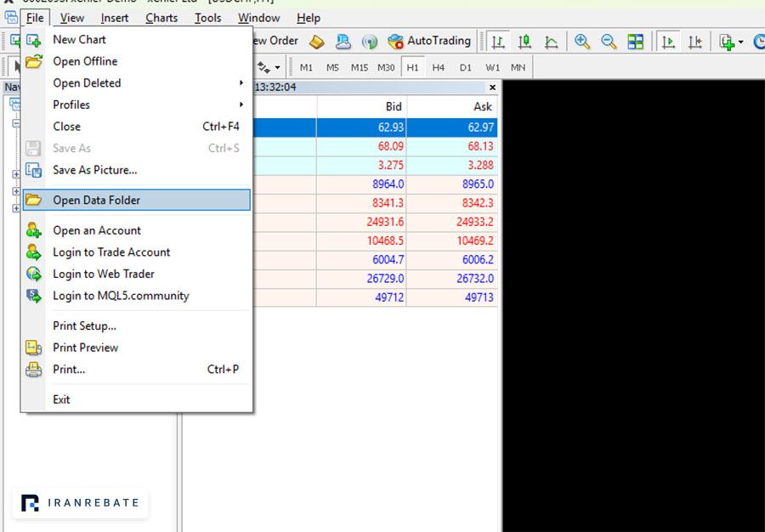Click the Open an Account user icon
The image size is (765, 532).
34,230
